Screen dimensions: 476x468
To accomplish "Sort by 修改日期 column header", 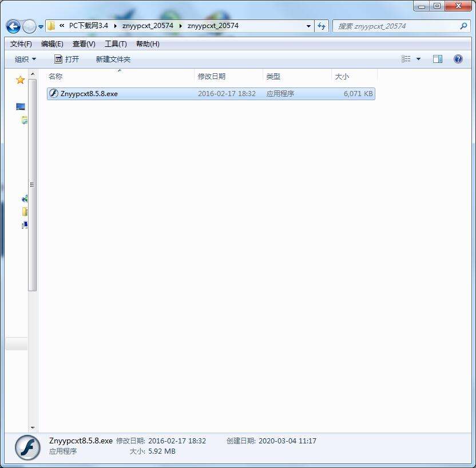I will point(228,77).
